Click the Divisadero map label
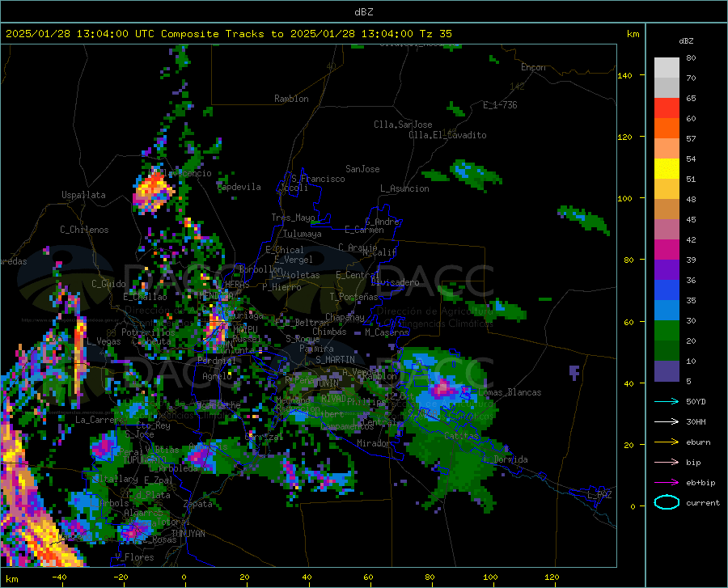The image size is (728, 588). click(395, 282)
